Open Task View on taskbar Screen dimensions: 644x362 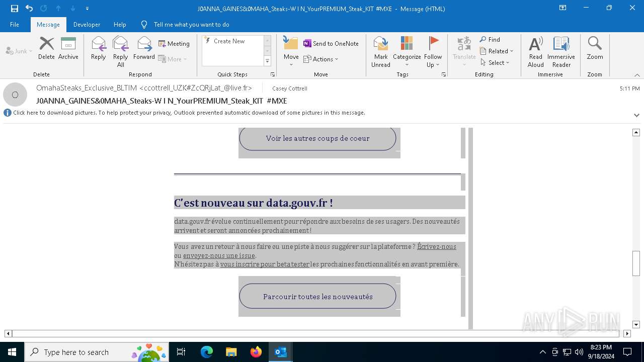tap(181, 352)
